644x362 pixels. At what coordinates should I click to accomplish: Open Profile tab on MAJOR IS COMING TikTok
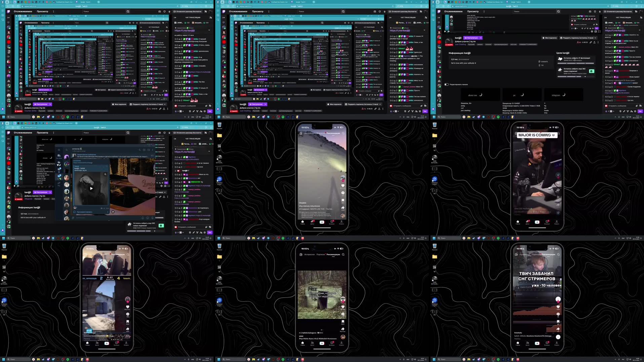[x=557, y=222]
